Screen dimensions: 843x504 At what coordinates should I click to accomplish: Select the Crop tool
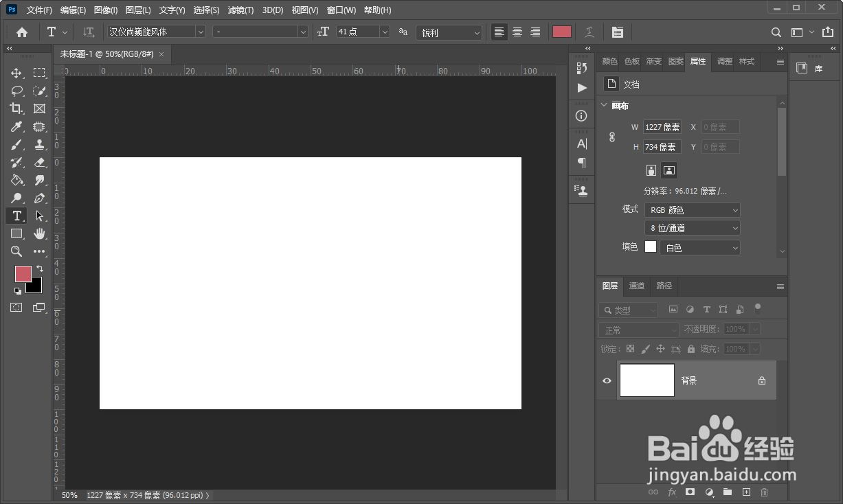click(x=16, y=108)
